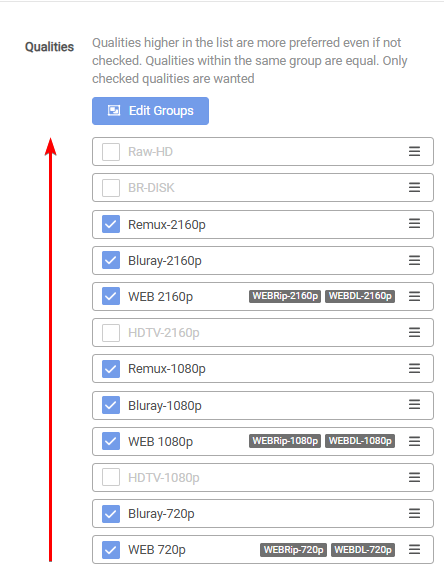The height and width of the screenshot is (571, 444).
Task: Select the WEBRip-720p tag label
Action: point(293,550)
